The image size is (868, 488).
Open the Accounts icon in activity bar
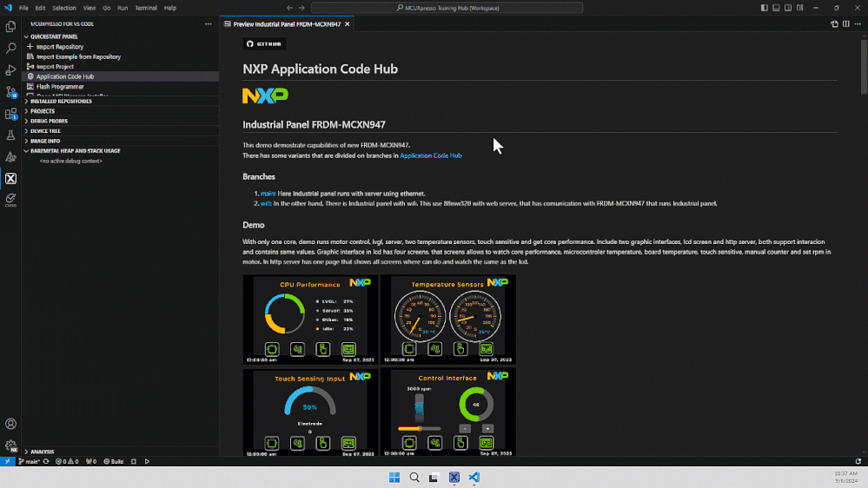(10, 424)
